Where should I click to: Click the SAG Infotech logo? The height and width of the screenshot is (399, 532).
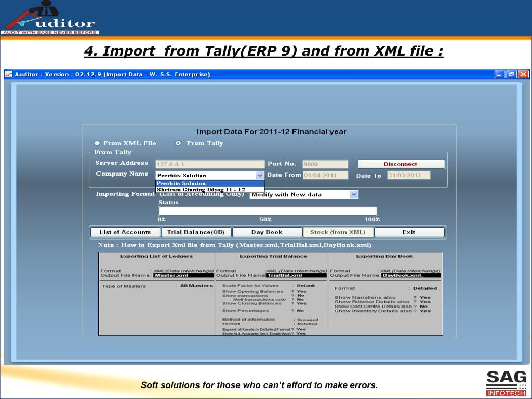tap(507, 383)
